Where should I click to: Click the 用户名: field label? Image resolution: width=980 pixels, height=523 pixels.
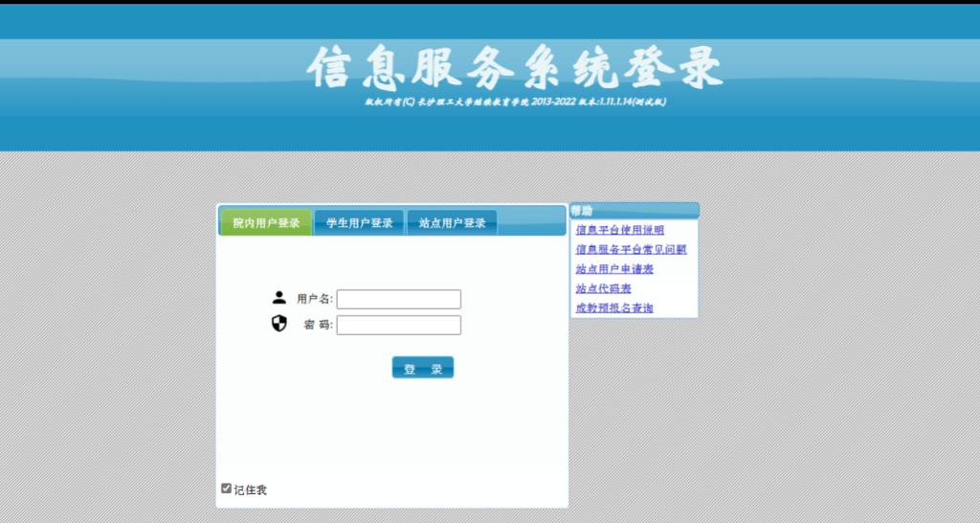click(x=314, y=300)
